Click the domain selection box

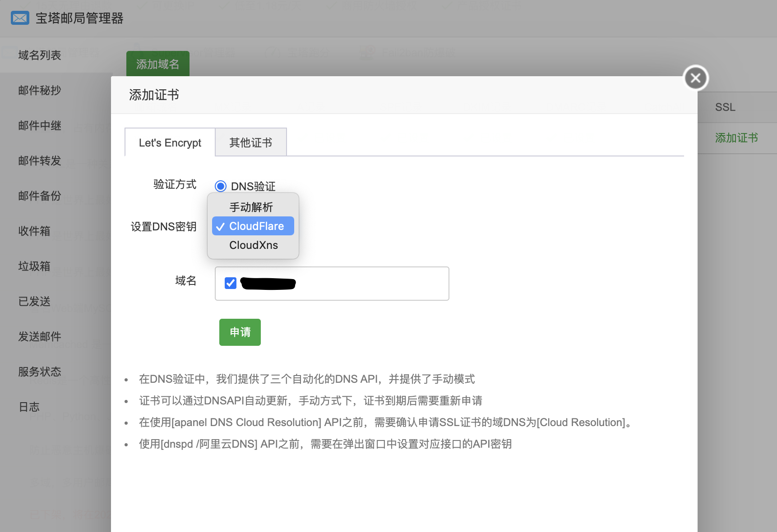click(332, 284)
